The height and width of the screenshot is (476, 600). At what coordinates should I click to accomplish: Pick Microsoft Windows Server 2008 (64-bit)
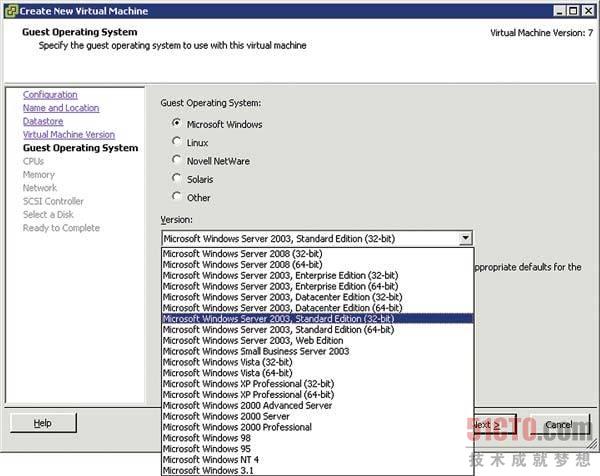tap(317, 264)
